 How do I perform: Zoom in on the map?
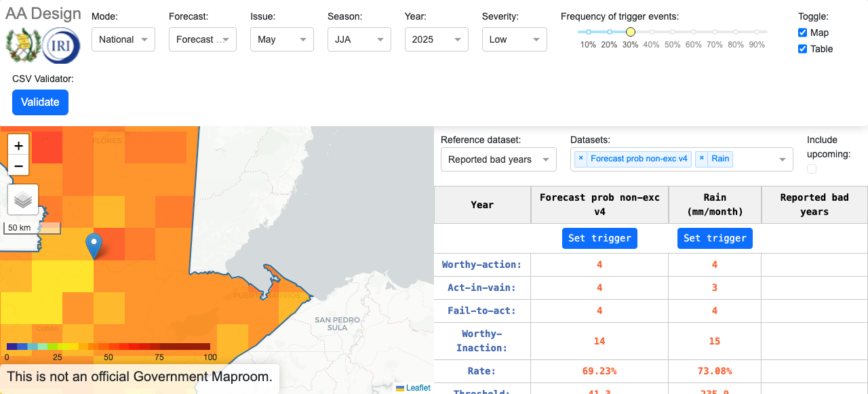click(18, 146)
